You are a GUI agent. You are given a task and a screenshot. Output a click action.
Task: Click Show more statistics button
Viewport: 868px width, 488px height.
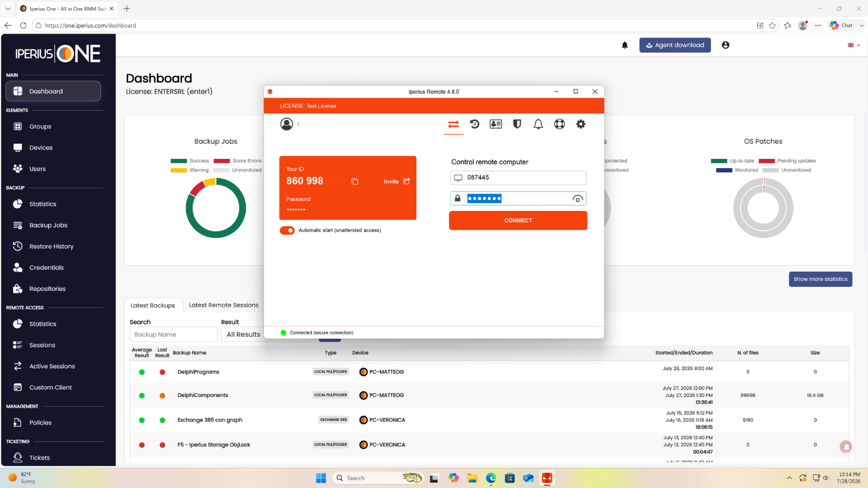pos(820,279)
